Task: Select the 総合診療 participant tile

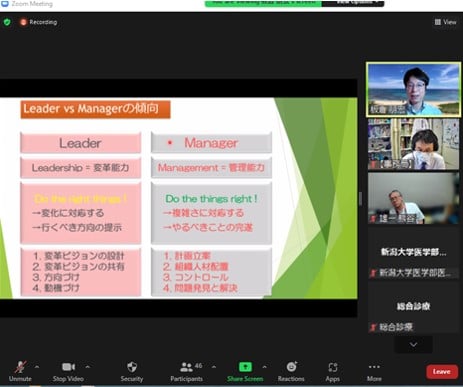Action: [413, 311]
